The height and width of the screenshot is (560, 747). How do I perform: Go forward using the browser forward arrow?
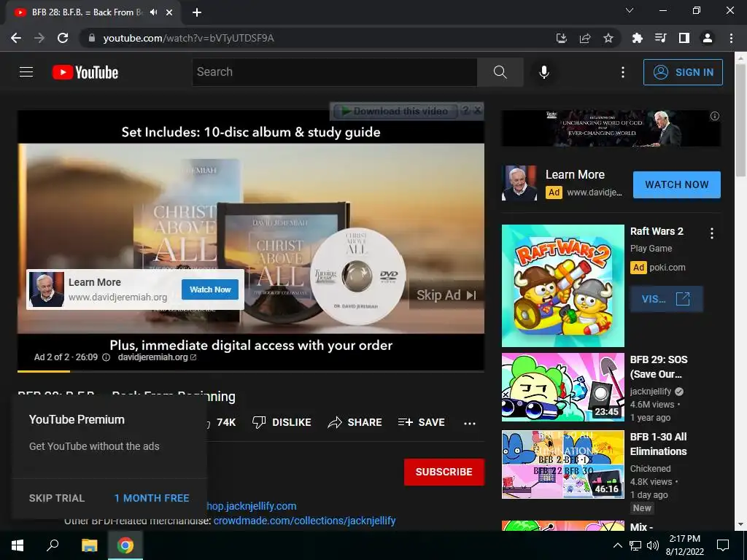(39, 38)
